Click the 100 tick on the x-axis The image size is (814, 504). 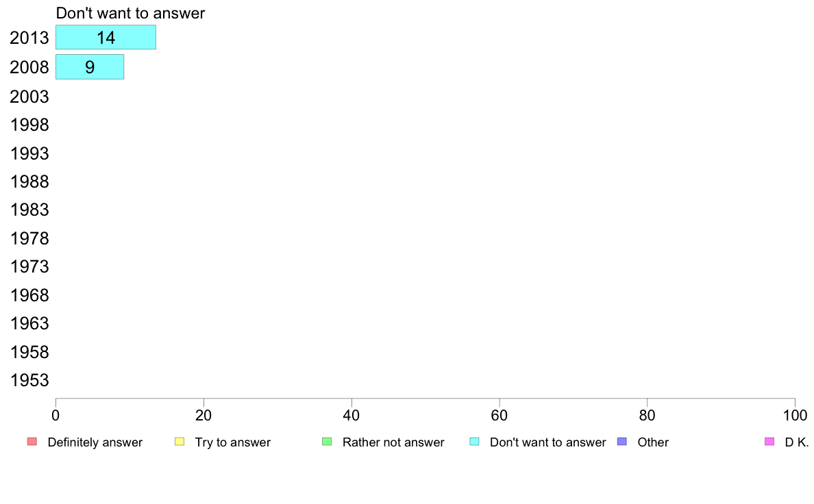click(x=795, y=415)
